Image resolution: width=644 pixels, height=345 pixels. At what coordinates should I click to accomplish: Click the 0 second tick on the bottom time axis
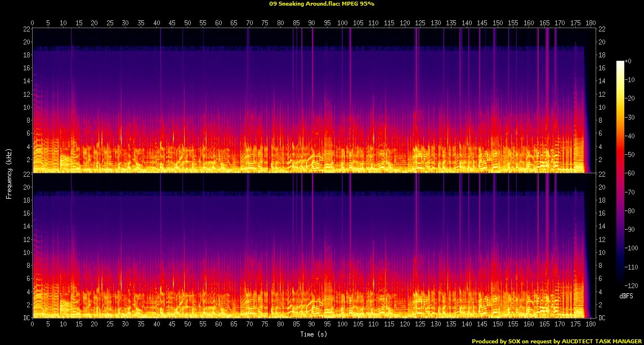33,325
